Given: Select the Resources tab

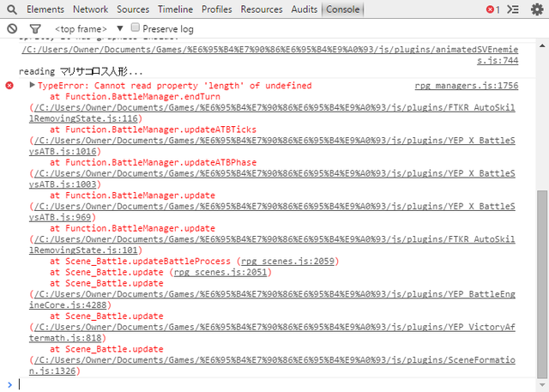Looking at the screenshot, I should coord(262,9).
